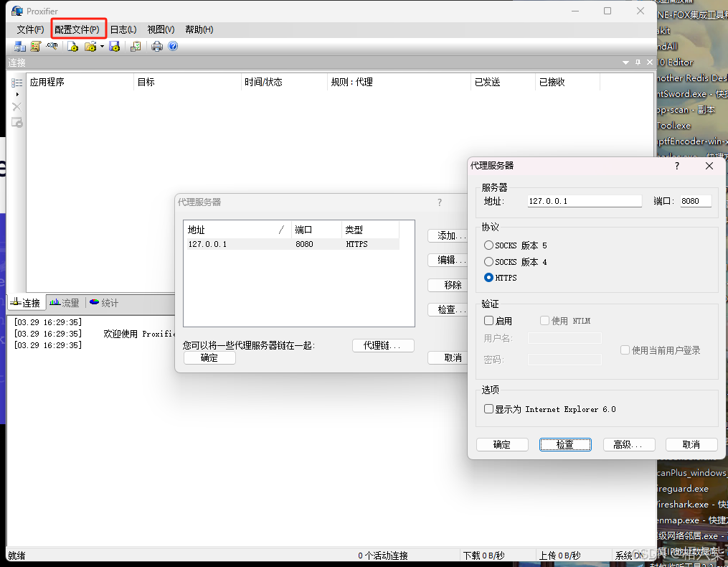Click the 已接收 column header
Image resolution: width=728 pixels, height=567 pixels.
click(567, 83)
